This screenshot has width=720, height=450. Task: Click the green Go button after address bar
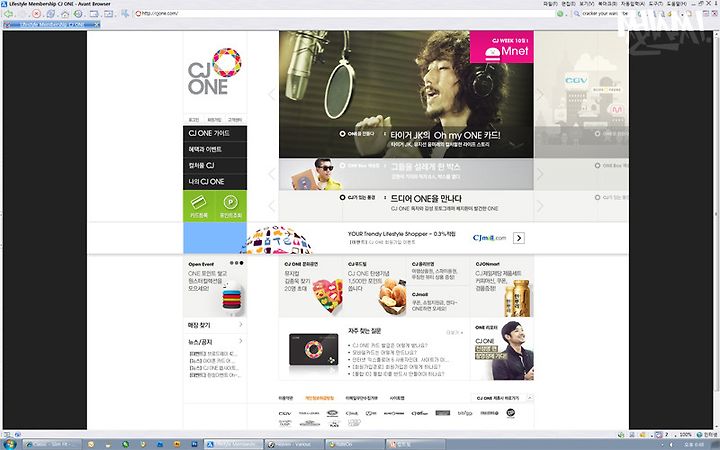coord(560,14)
